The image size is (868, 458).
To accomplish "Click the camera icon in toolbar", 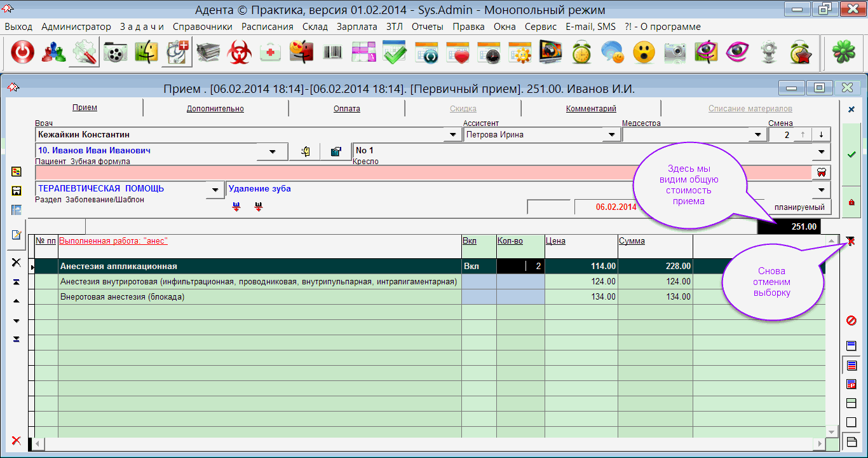I will (x=675, y=53).
